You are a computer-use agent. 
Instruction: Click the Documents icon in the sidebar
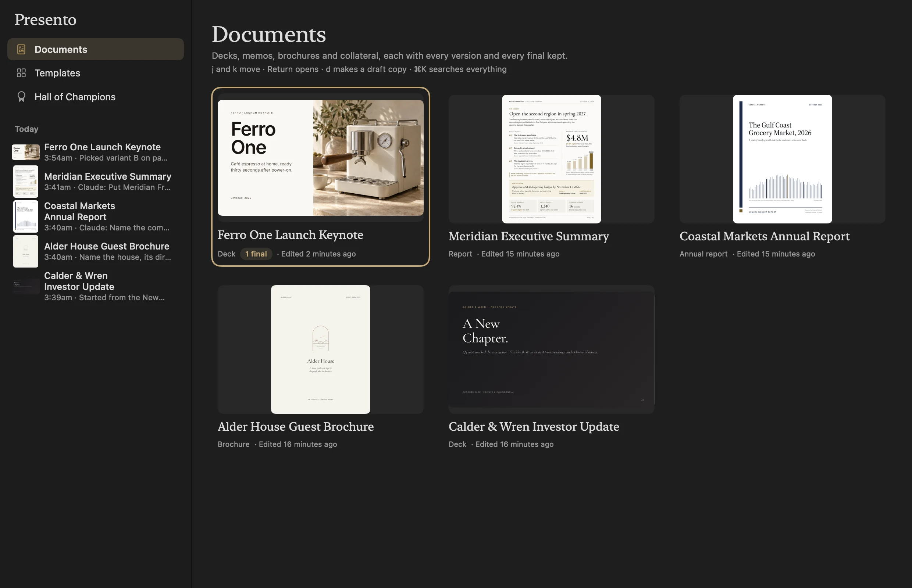point(21,49)
